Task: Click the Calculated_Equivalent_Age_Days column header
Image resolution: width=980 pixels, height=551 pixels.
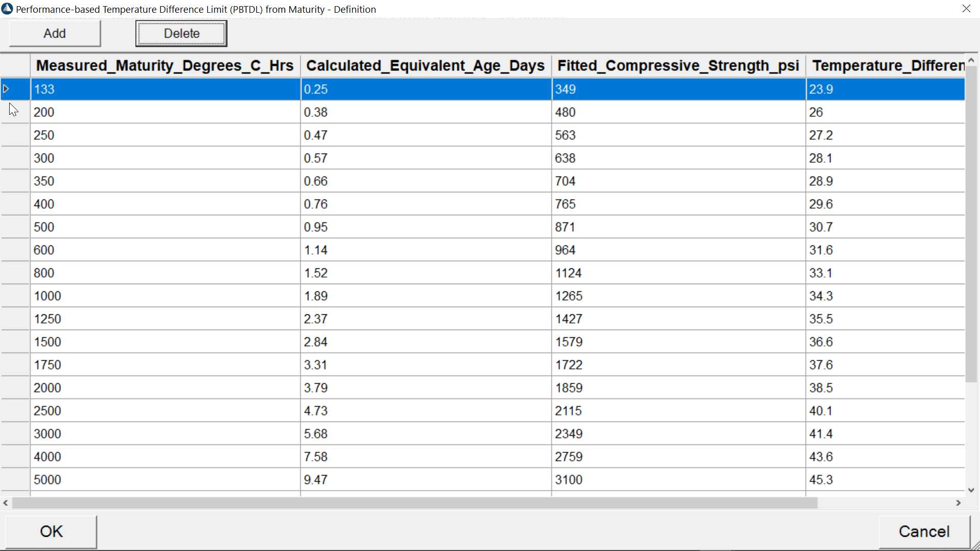Action: tap(425, 66)
